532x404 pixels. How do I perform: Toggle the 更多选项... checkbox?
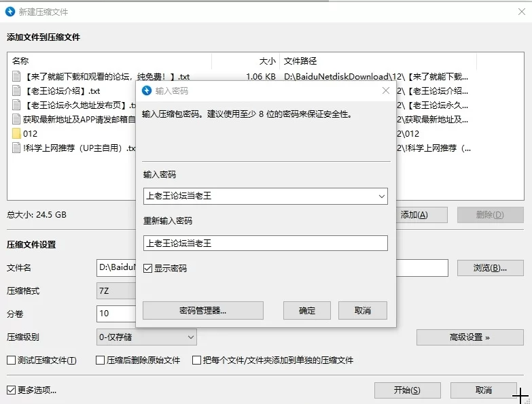tap(11, 390)
